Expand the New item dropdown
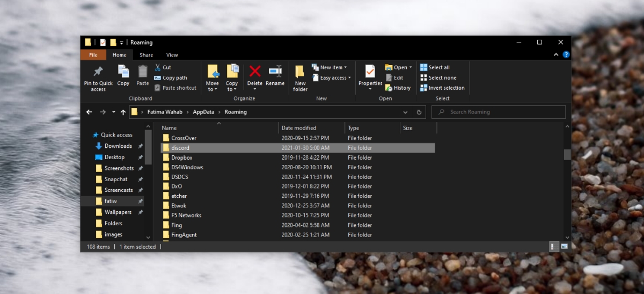Screen dimensions: 644x294 329,68
